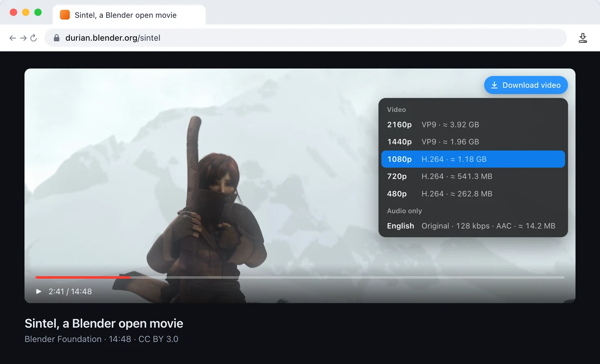Click the padlock icon in the address bar

[x=57, y=38]
